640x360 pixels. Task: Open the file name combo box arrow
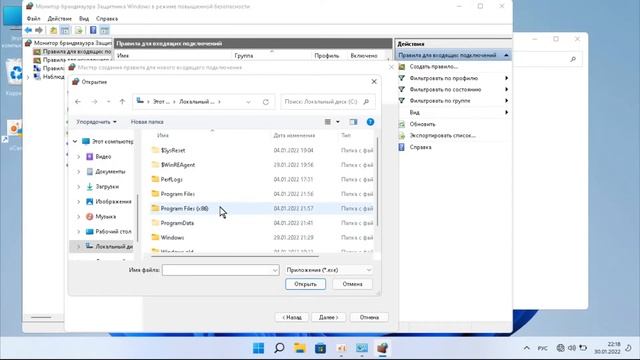click(275, 270)
